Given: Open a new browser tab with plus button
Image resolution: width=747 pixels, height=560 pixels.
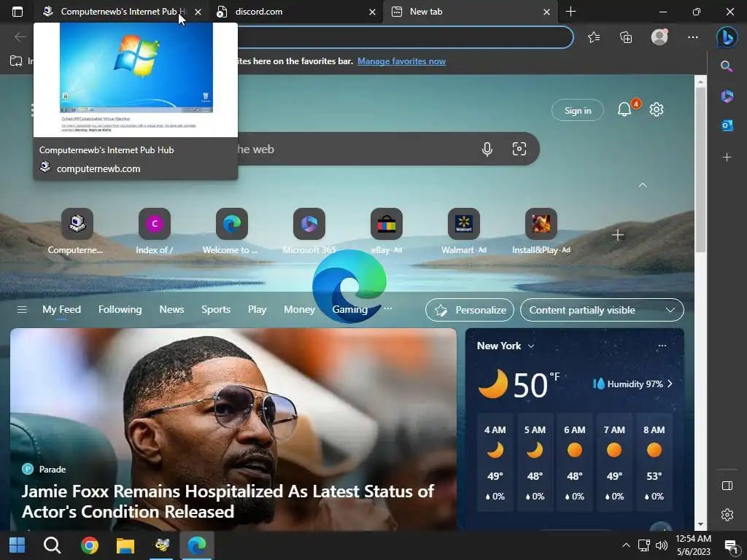Looking at the screenshot, I should [x=570, y=12].
